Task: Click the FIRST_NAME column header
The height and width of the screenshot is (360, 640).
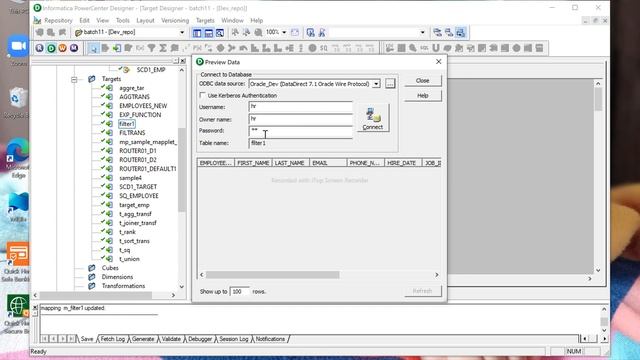Action: tap(253, 163)
